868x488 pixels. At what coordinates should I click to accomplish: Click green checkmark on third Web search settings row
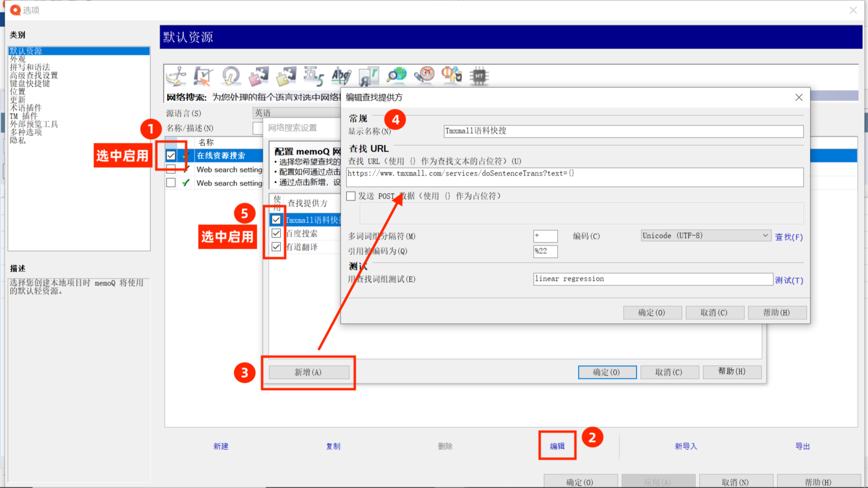pyautogui.click(x=185, y=183)
